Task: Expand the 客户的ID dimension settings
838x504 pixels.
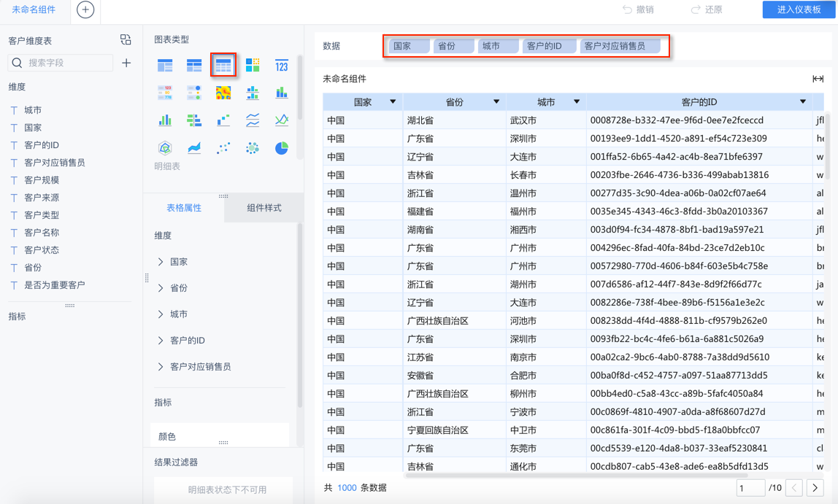Action: (161, 340)
